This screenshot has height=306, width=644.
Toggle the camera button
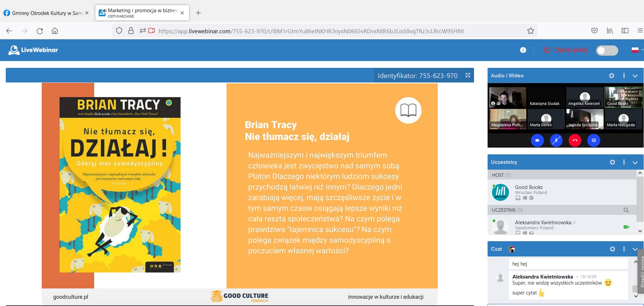pyautogui.click(x=537, y=140)
